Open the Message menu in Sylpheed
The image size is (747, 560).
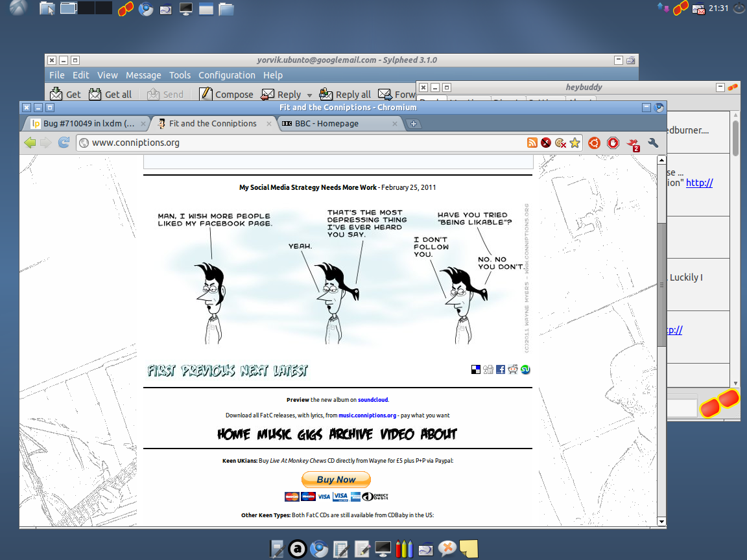tap(143, 75)
